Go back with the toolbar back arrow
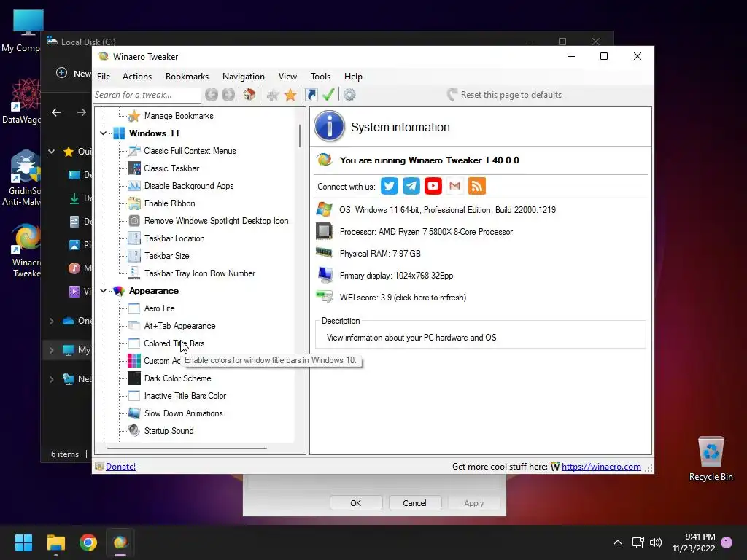The width and height of the screenshot is (747, 560). click(x=212, y=95)
